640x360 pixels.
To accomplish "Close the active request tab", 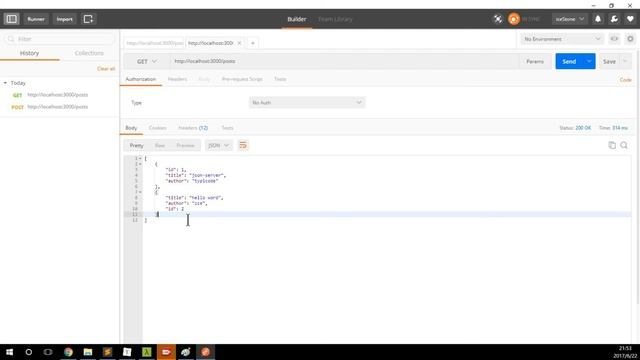I will [x=239, y=43].
